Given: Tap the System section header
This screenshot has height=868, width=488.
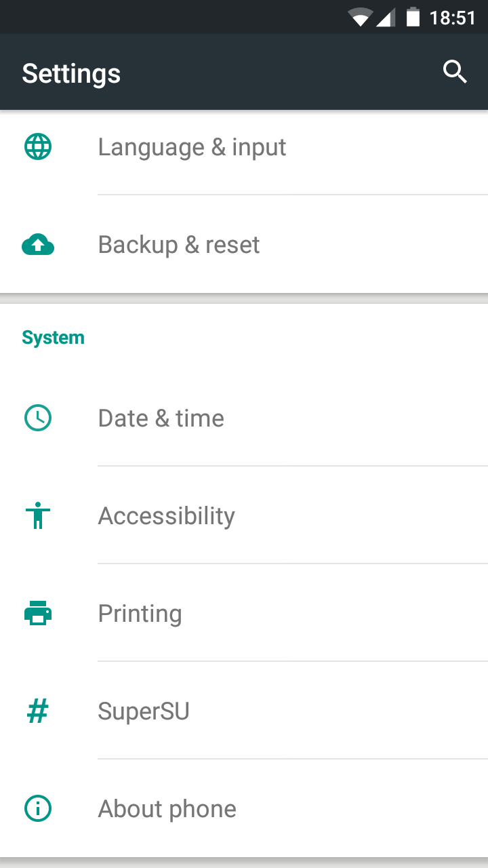Looking at the screenshot, I should click(53, 338).
